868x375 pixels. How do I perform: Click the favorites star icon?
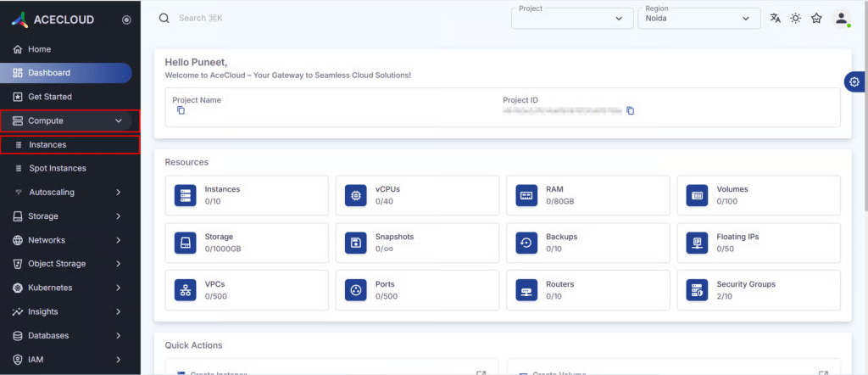pos(816,19)
